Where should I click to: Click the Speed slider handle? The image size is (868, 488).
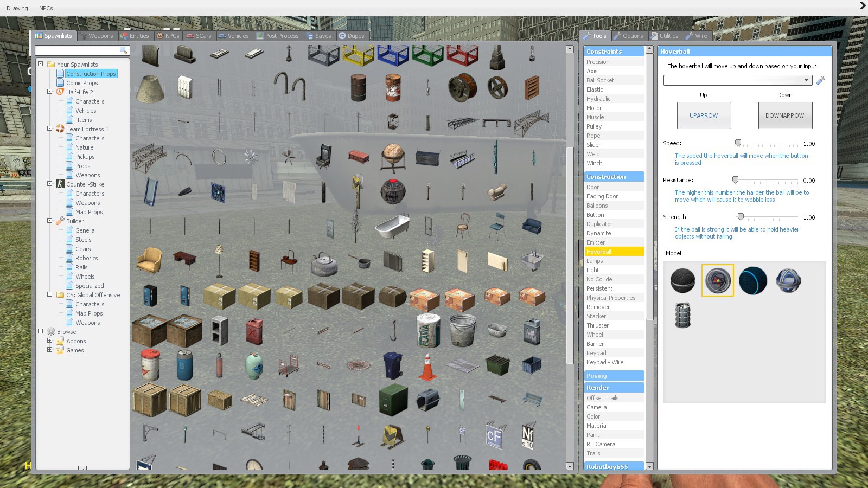click(738, 143)
